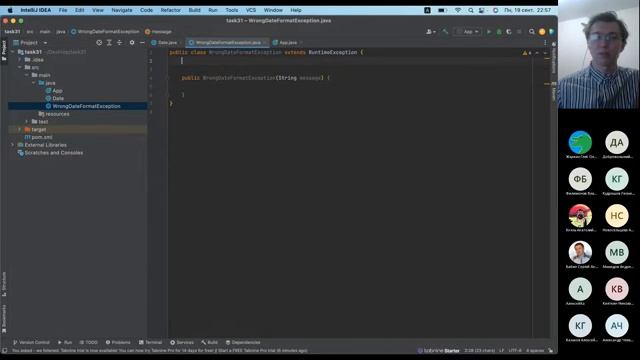Build project with the hammer icon

[445, 31]
